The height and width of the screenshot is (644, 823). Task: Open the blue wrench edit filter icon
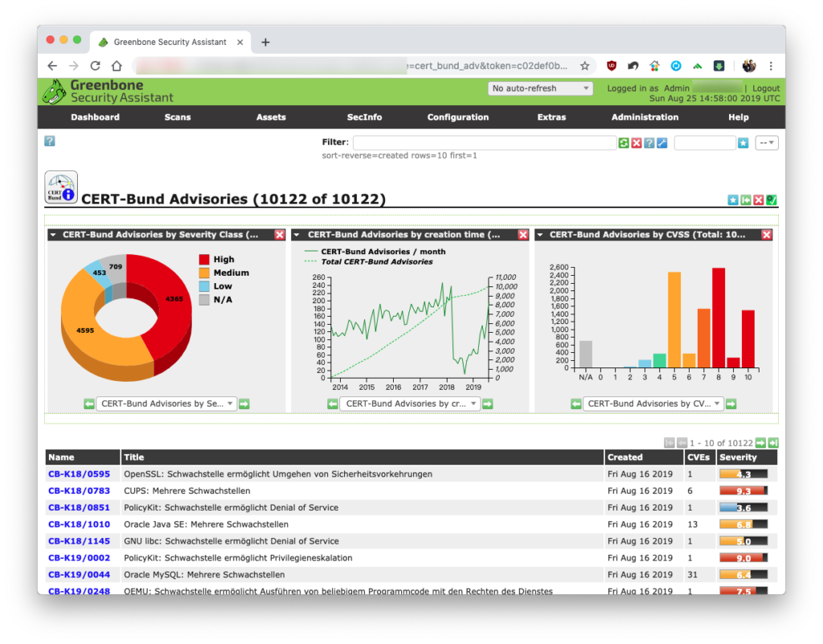coord(662,143)
